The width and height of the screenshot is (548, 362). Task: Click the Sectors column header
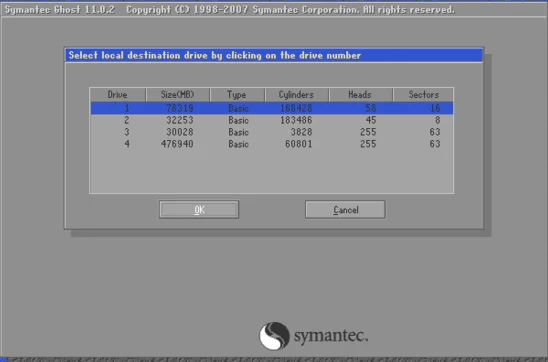tap(423, 95)
